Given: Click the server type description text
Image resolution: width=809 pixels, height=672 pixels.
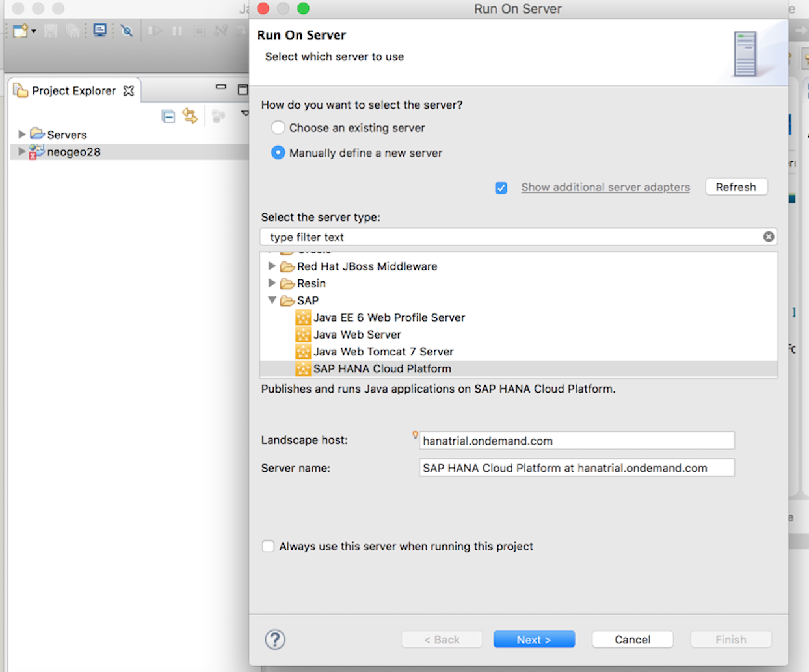Looking at the screenshot, I should coord(438,389).
